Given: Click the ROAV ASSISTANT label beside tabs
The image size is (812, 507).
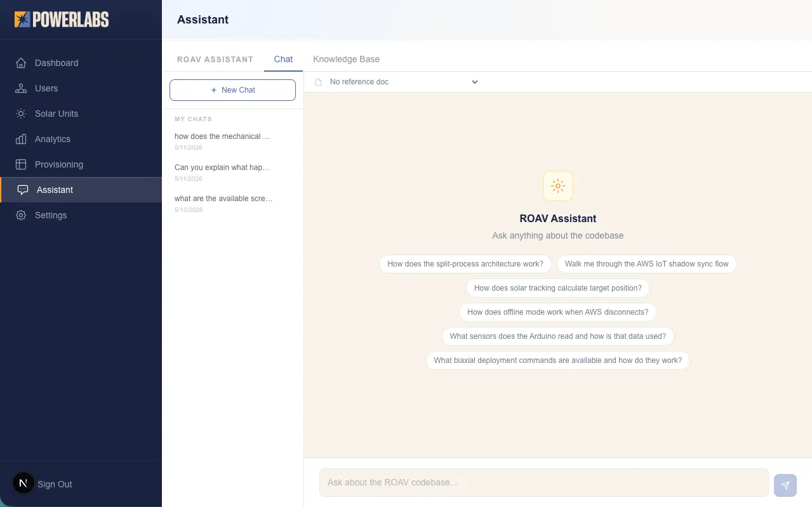Looking at the screenshot, I should 215,59.
